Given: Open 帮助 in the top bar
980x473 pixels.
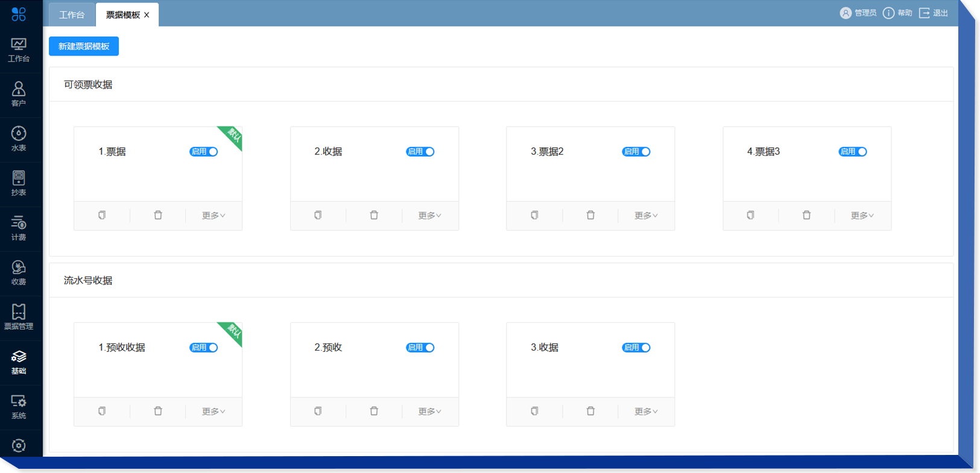Looking at the screenshot, I should (897, 13).
